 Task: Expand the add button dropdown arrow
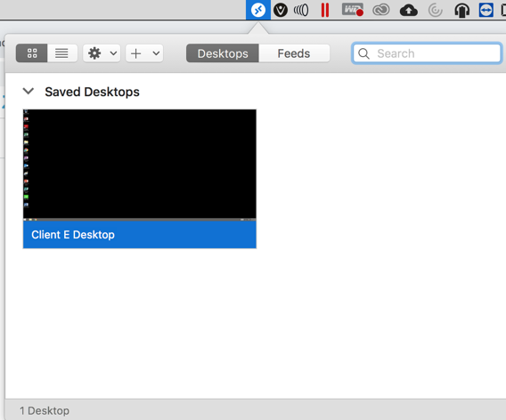click(x=156, y=53)
